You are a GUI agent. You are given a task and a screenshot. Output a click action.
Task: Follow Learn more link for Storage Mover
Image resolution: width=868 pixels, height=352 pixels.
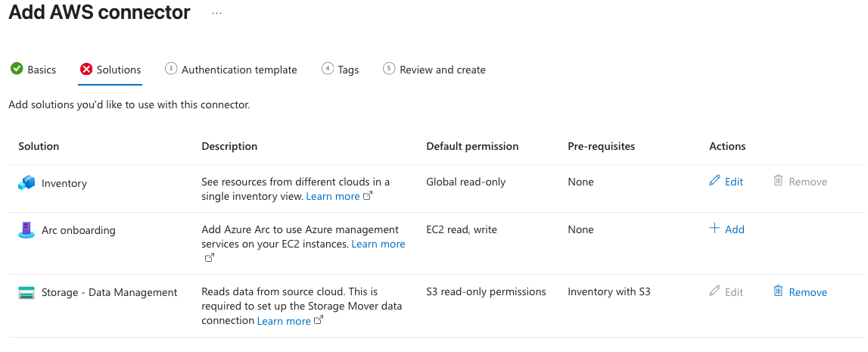tap(284, 321)
